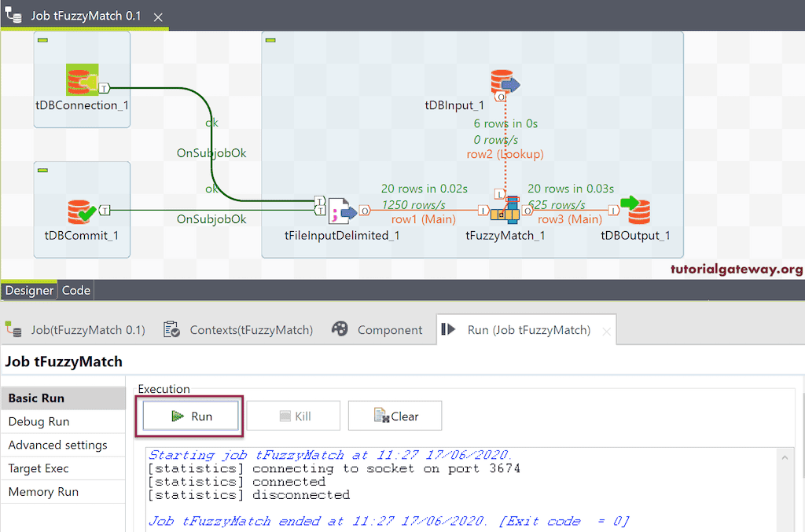Close the Run (Job tFuzzyMatch) tab
This screenshot has height=532, width=805.
(606, 330)
